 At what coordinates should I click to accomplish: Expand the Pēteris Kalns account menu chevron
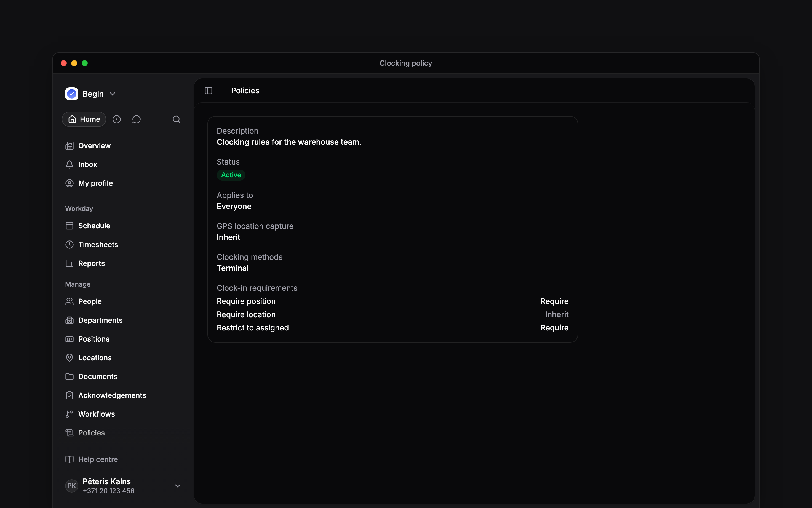(178, 486)
